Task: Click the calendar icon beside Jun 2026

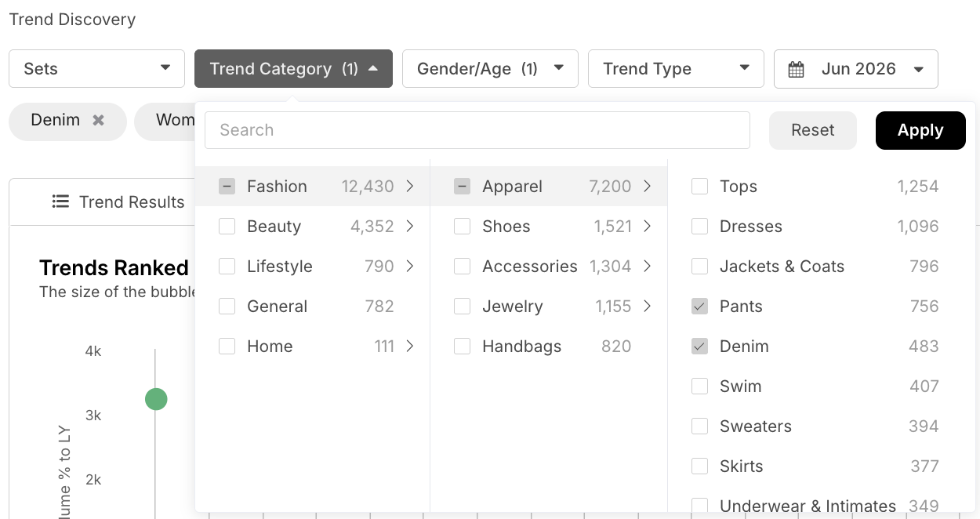Action: [796, 69]
